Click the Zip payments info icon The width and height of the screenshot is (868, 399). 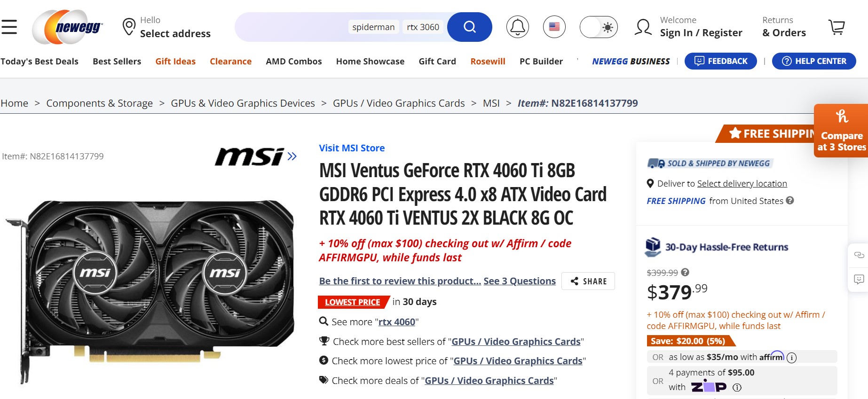pyautogui.click(x=737, y=387)
